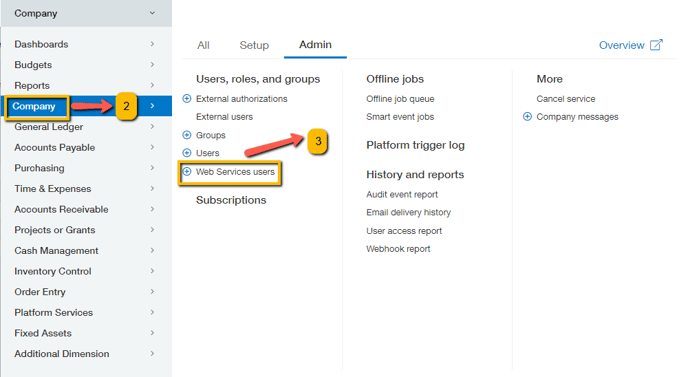Open Order Entry menu item
This screenshot has width=688, height=377.
(39, 292)
